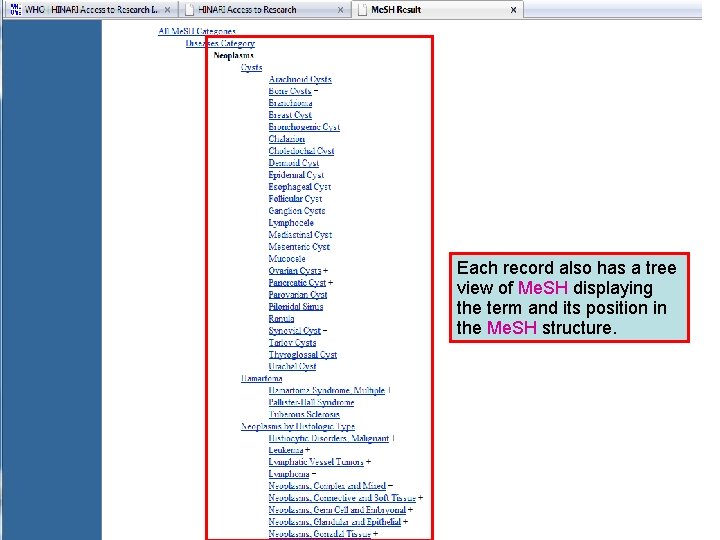Viewport: 720px width, 540px height.
Task: Close the second HINARI Access to Research tab
Action: pyautogui.click(x=340, y=10)
